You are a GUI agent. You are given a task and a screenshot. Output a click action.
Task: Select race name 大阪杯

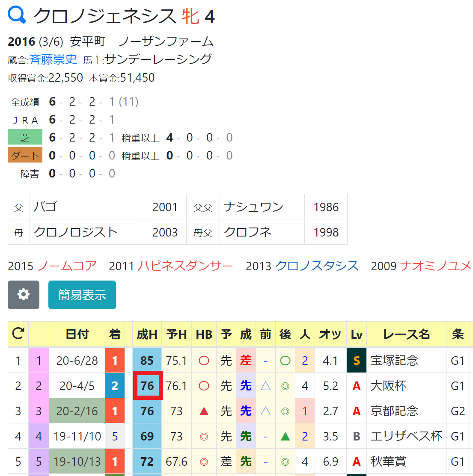[388, 385]
